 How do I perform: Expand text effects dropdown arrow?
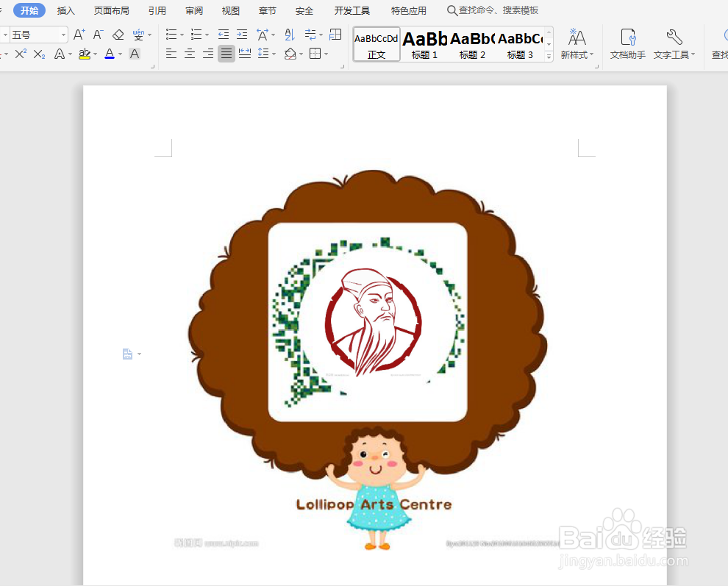click(70, 54)
